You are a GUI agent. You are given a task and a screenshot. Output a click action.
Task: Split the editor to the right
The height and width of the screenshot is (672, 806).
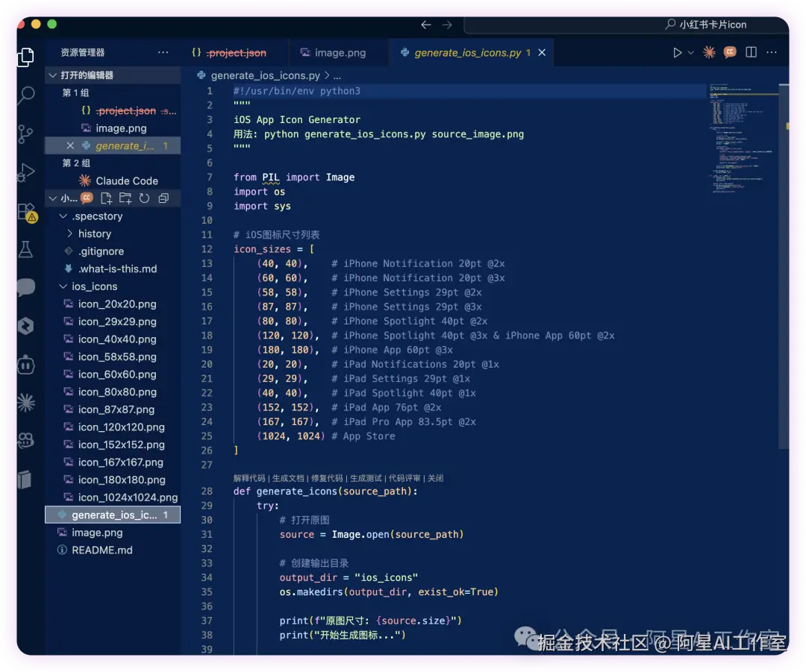(x=751, y=52)
